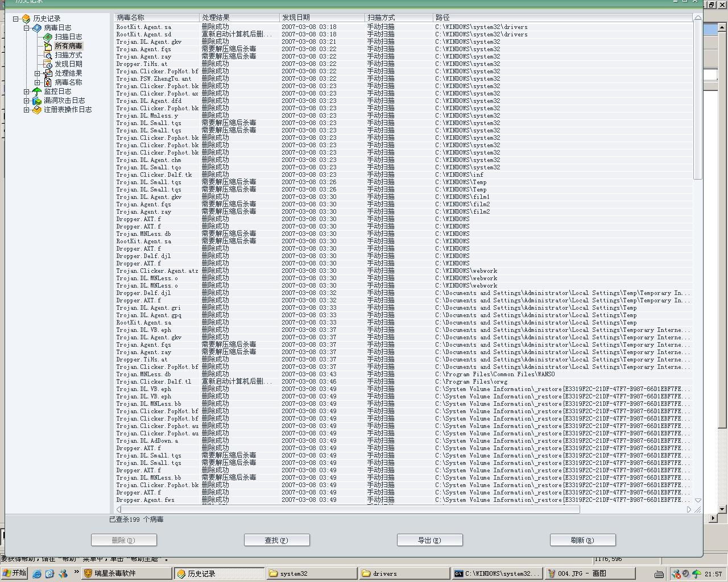The image size is (728, 582).
Task: Expand the 漏洞攻击日志 tree node
Action: 27,101
